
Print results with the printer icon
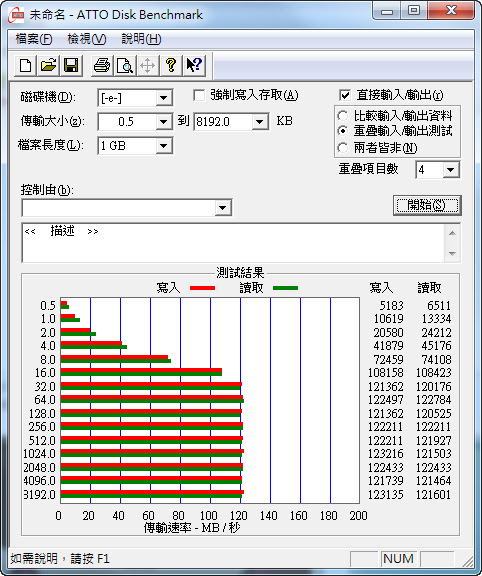[x=102, y=66]
